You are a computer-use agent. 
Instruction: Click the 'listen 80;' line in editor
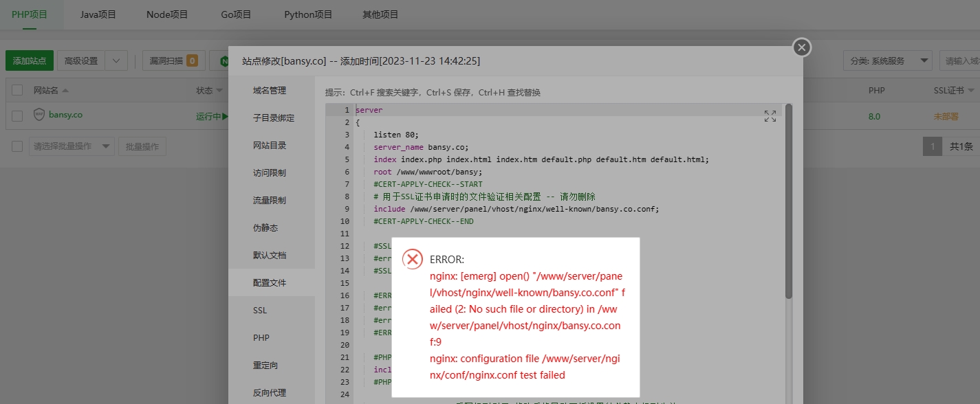(x=396, y=135)
